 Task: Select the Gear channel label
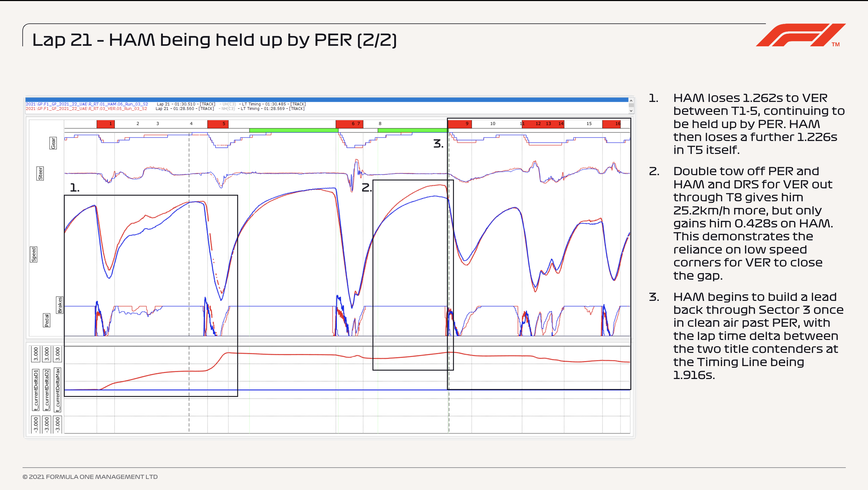(53, 143)
